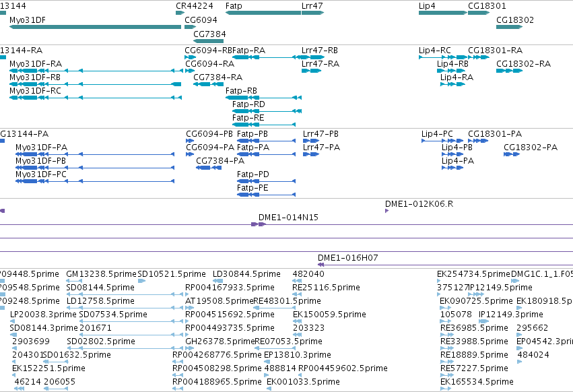Viewport: 573px width, 392px height.
Task: Select the DME1-014N15 clone label
Action: tap(288, 218)
